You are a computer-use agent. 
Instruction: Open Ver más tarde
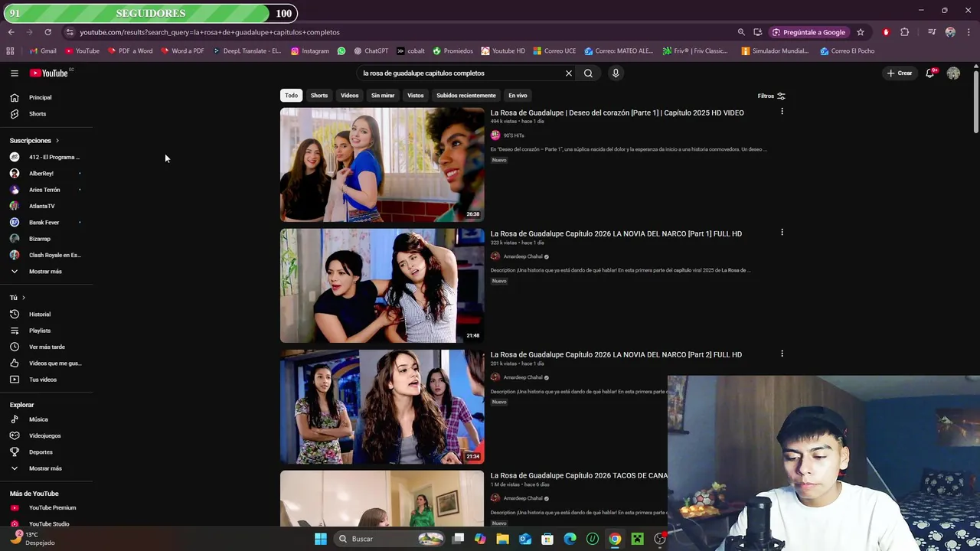(46, 347)
